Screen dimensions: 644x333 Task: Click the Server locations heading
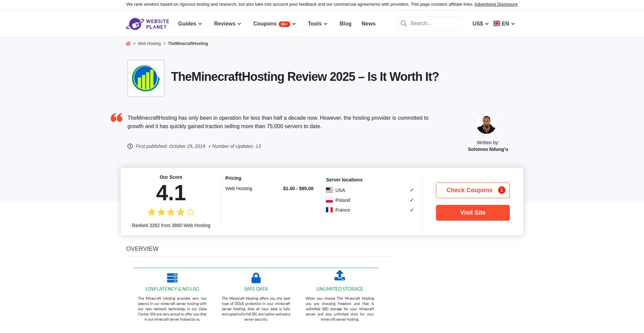[x=344, y=180]
